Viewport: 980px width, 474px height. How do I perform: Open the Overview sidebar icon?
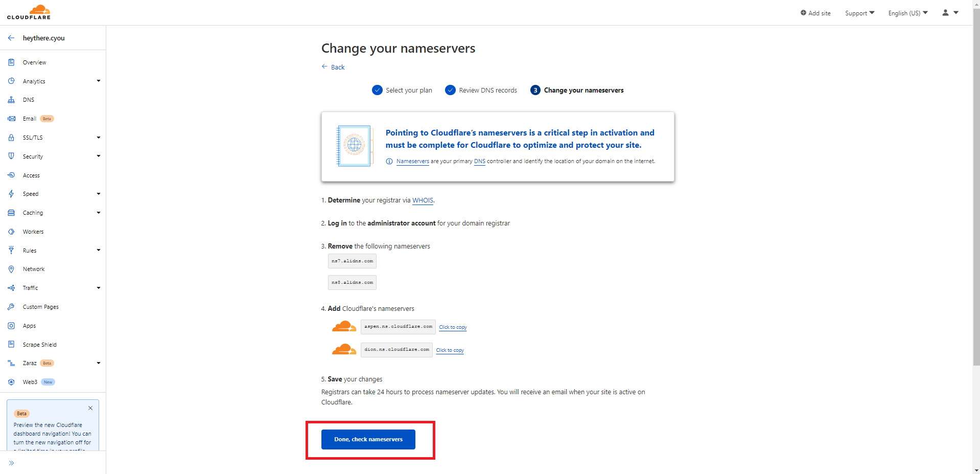tap(11, 62)
